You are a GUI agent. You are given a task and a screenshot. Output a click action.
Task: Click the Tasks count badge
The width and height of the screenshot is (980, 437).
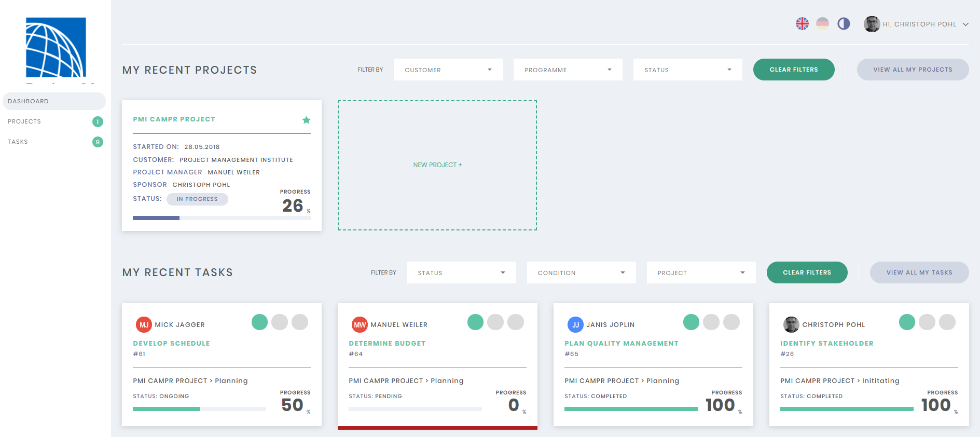[98, 142]
